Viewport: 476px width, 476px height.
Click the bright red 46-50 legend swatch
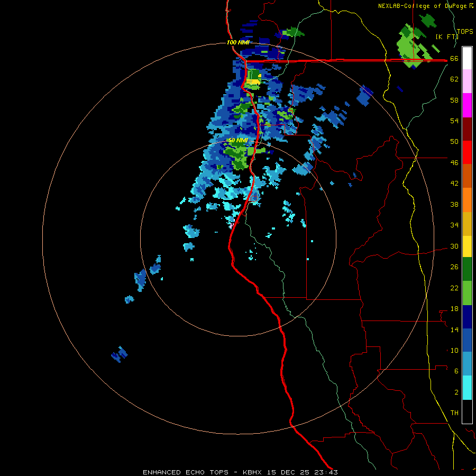(x=467, y=152)
